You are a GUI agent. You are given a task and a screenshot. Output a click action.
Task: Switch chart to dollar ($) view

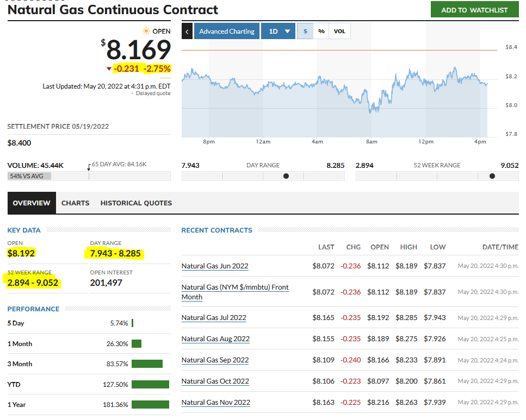coord(305,31)
